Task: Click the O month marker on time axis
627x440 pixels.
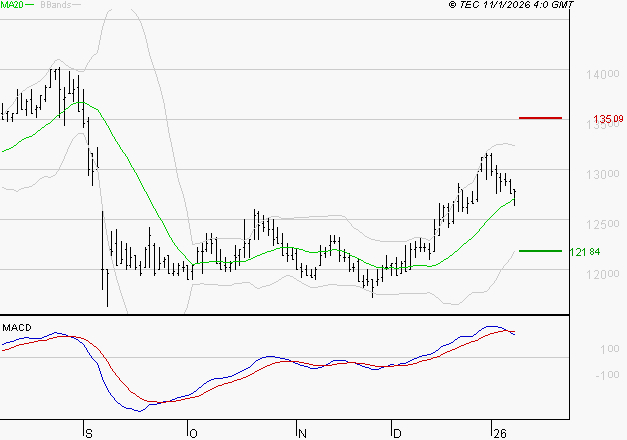Action: [x=193, y=434]
